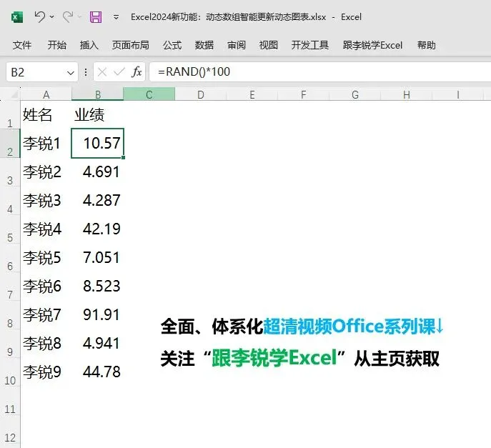Select column H header
Viewport: 491px width, 448px height.
point(406,94)
